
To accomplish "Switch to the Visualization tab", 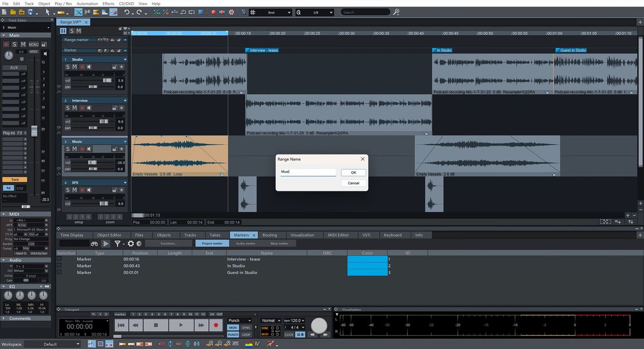I will tap(304, 234).
